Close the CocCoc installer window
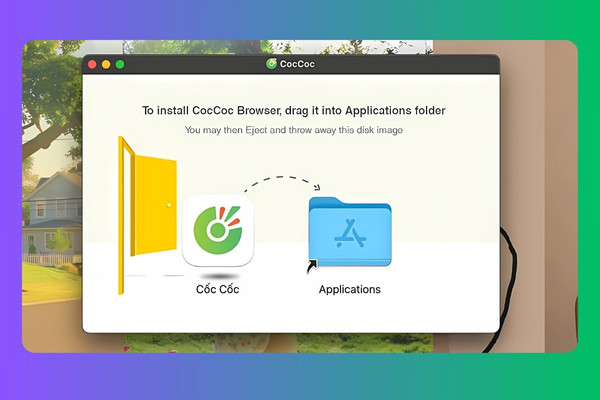The height and width of the screenshot is (400, 600). [92, 64]
